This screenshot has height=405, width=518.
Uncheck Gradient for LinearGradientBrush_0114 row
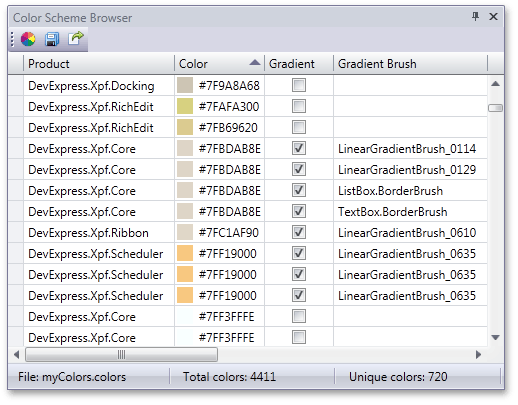coord(299,148)
